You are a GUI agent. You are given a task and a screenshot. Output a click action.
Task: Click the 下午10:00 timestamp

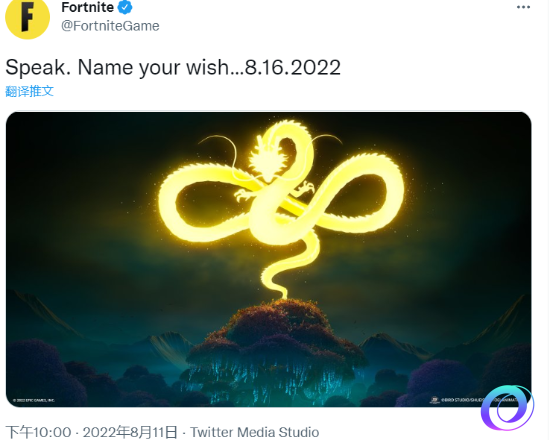[39, 432]
